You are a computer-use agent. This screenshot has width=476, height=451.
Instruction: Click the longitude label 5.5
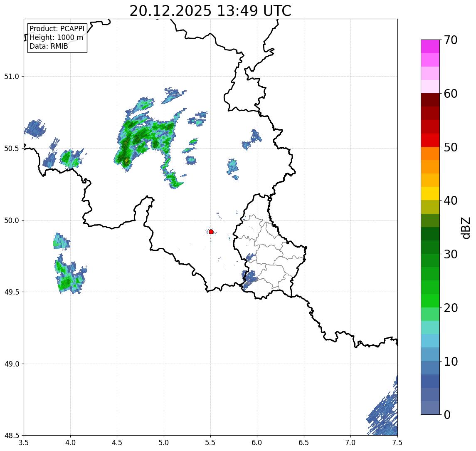coord(211,443)
